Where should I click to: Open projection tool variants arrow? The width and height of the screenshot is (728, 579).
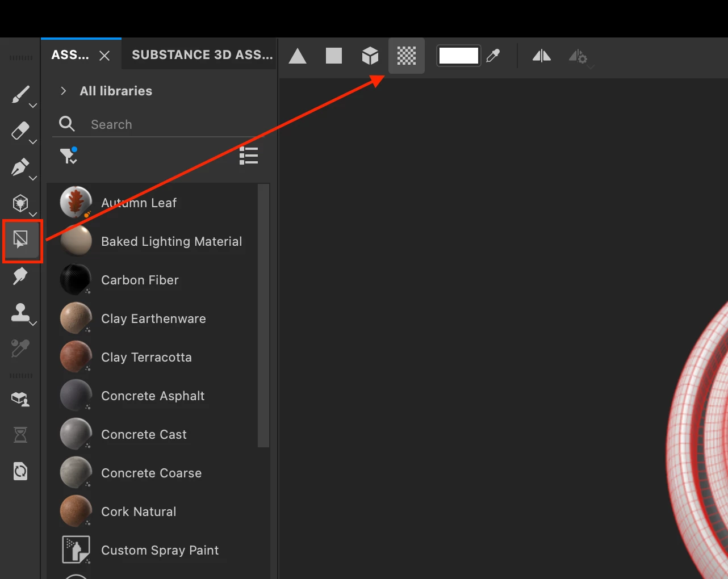coord(33,178)
